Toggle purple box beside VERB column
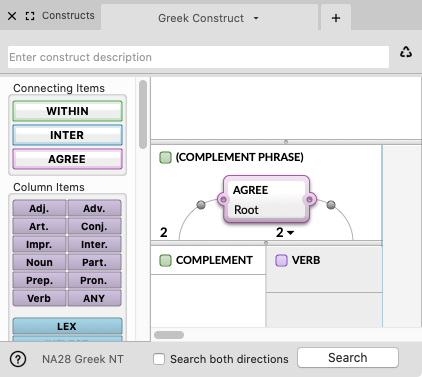 click(x=281, y=260)
